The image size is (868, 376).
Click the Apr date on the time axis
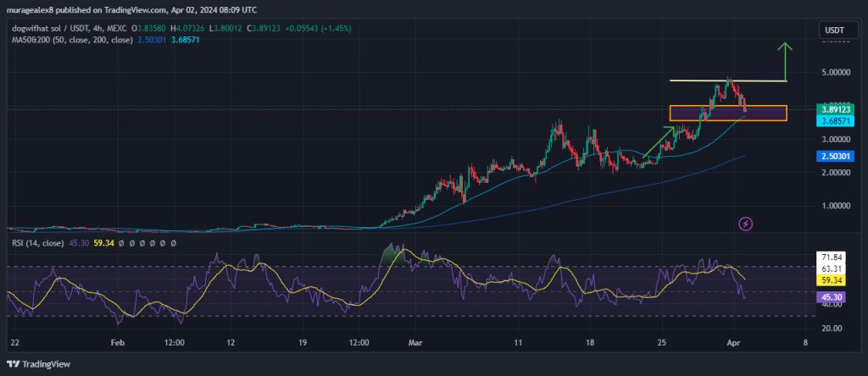pyautogui.click(x=733, y=343)
